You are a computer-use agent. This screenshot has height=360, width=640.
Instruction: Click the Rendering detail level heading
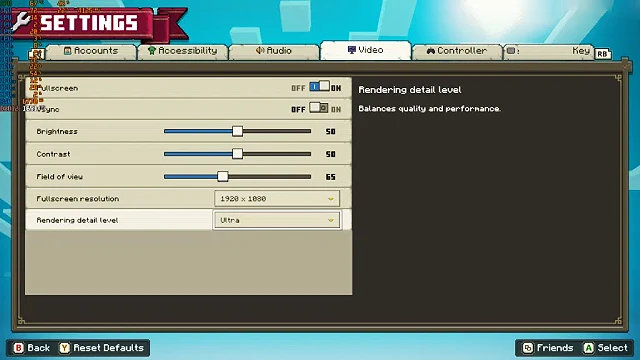tap(410, 90)
